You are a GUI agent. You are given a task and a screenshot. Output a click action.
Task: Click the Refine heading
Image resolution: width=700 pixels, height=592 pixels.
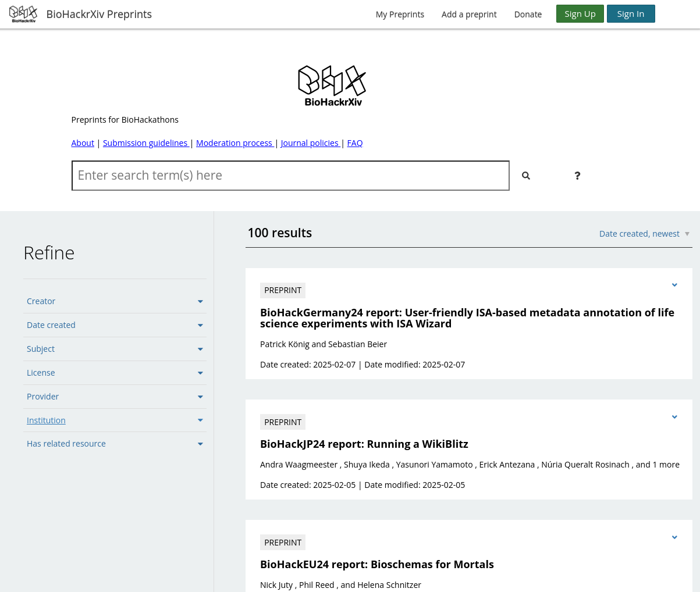(49, 253)
